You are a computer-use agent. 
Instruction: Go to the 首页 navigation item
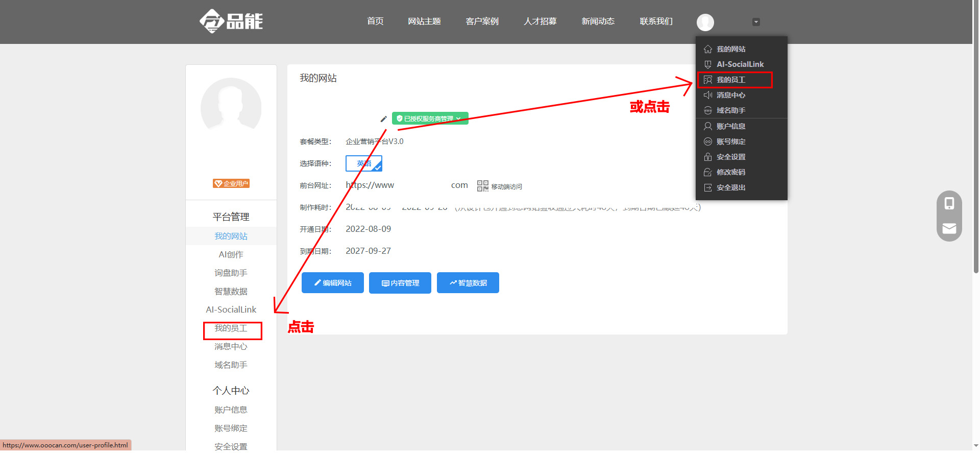(x=375, y=21)
